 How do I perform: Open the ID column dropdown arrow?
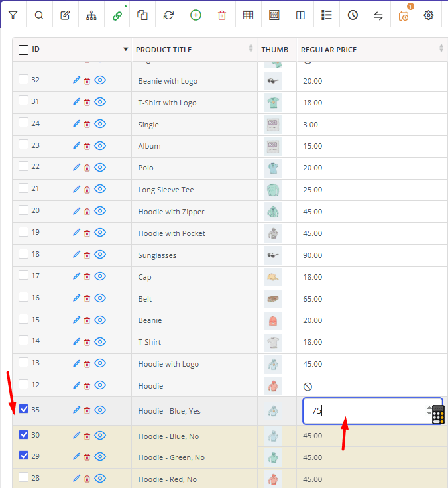(x=126, y=49)
